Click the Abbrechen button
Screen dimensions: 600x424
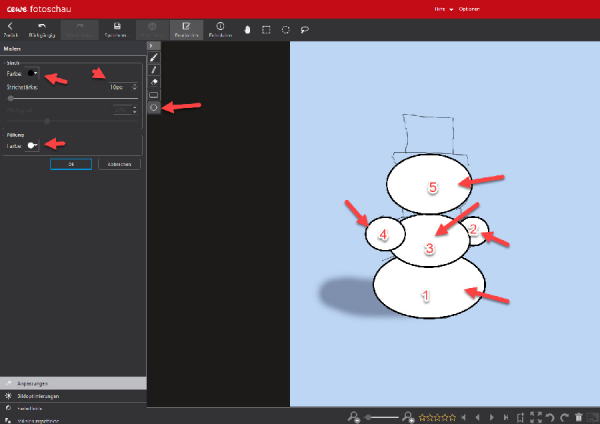[x=118, y=164]
